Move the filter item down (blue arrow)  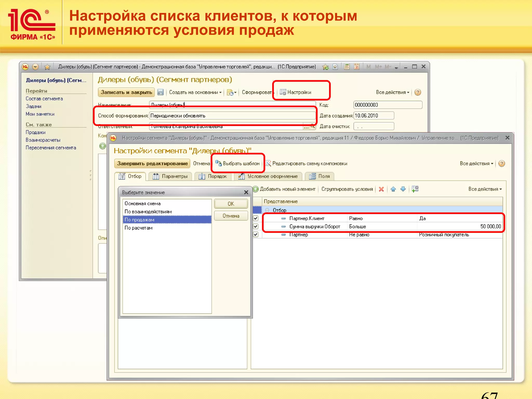pyautogui.click(x=403, y=189)
